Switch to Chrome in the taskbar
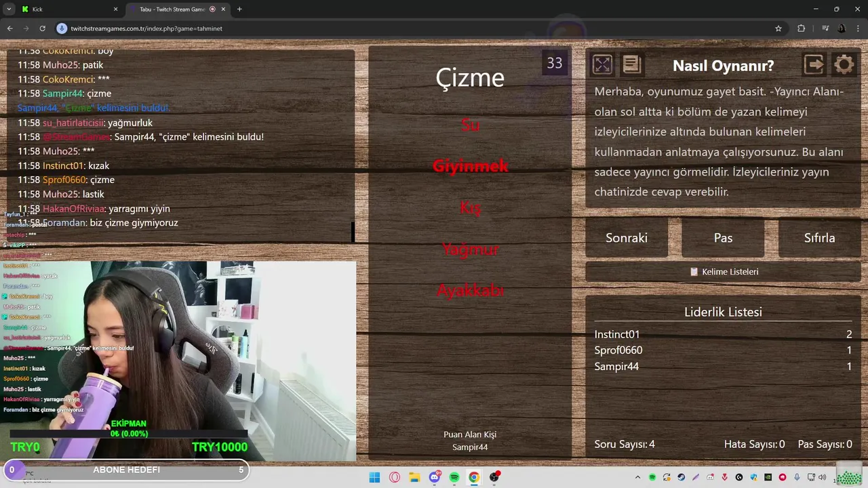 click(474, 477)
